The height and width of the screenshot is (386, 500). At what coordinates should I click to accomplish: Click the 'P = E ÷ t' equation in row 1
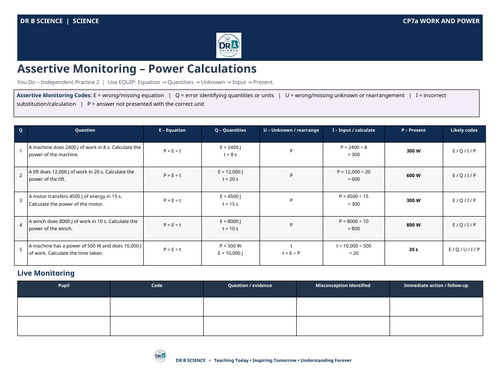(x=172, y=151)
